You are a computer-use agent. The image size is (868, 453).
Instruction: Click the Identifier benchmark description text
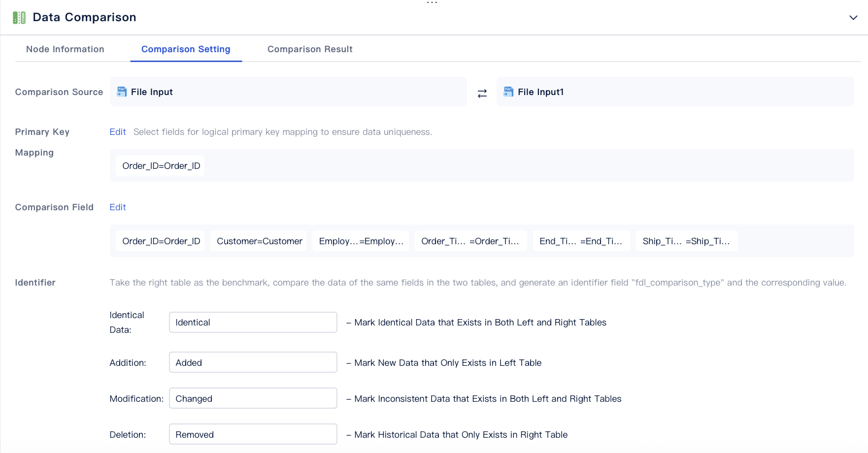(x=478, y=283)
